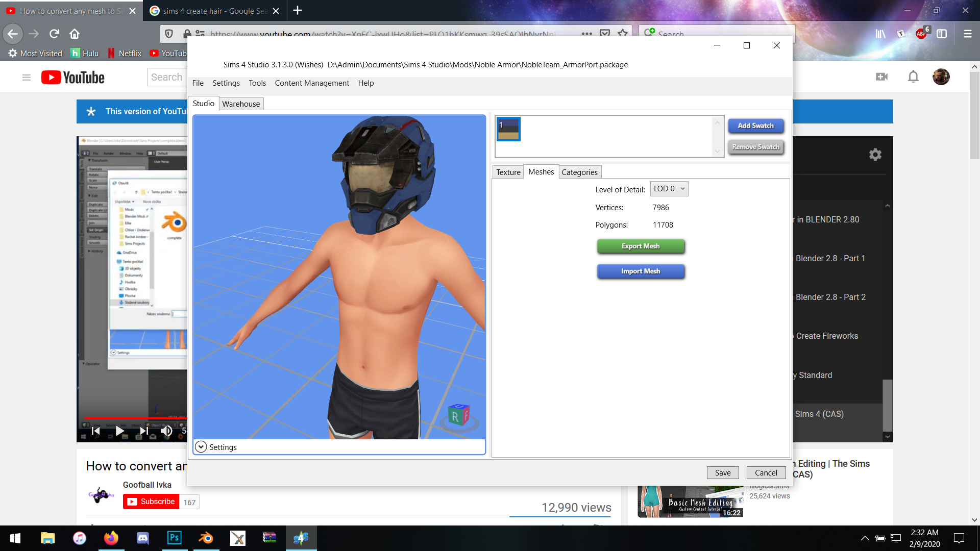Select the Studio tab
This screenshot has width=980, height=551.
tap(203, 103)
